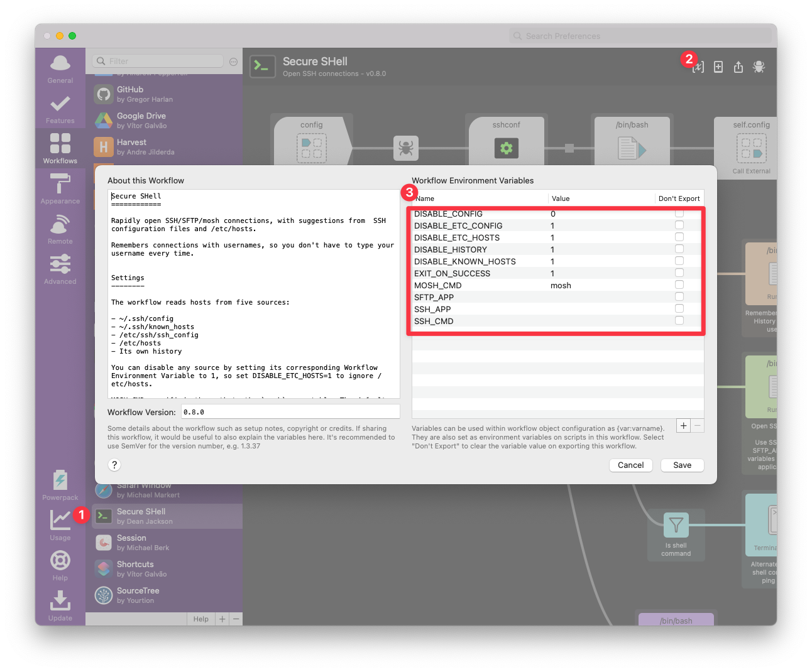812x672 pixels.
Task: Toggle Don't Export for DISABLE_ETC_CONFIG
Action: pyautogui.click(x=679, y=225)
